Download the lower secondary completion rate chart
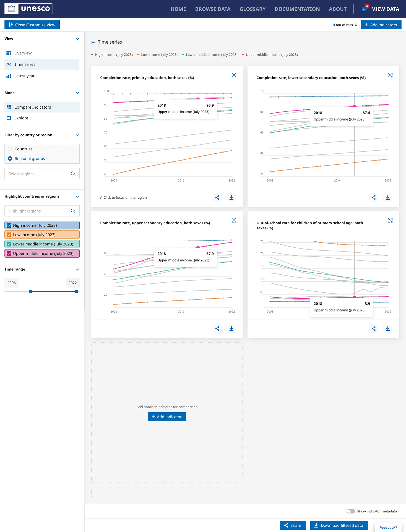 [387, 198]
